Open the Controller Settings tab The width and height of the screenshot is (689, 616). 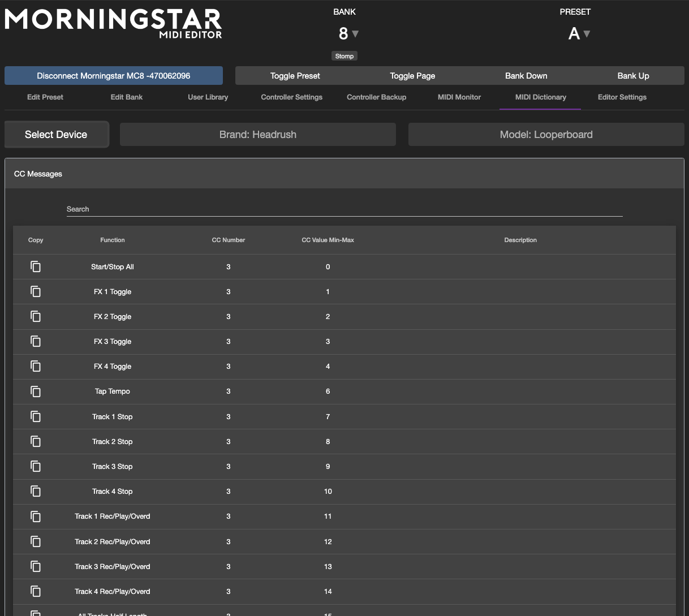[291, 97]
